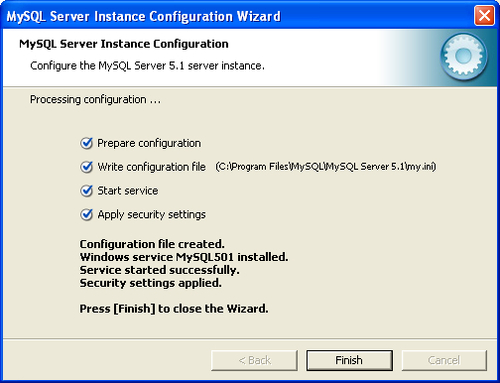Click the checkmark beside Write configuration file

(87, 167)
